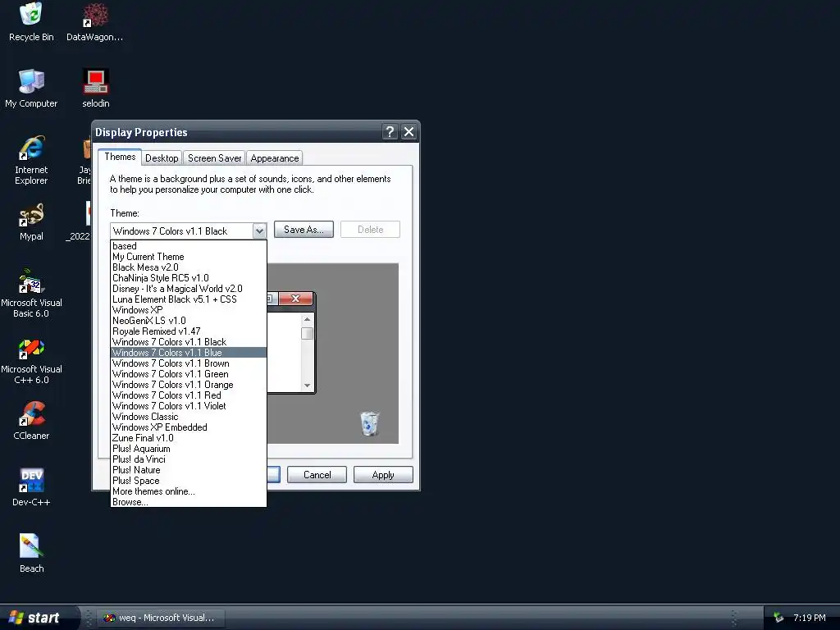Click preview window scrollbar down arrow
The image size is (840, 630).
[x=307, y=386]
